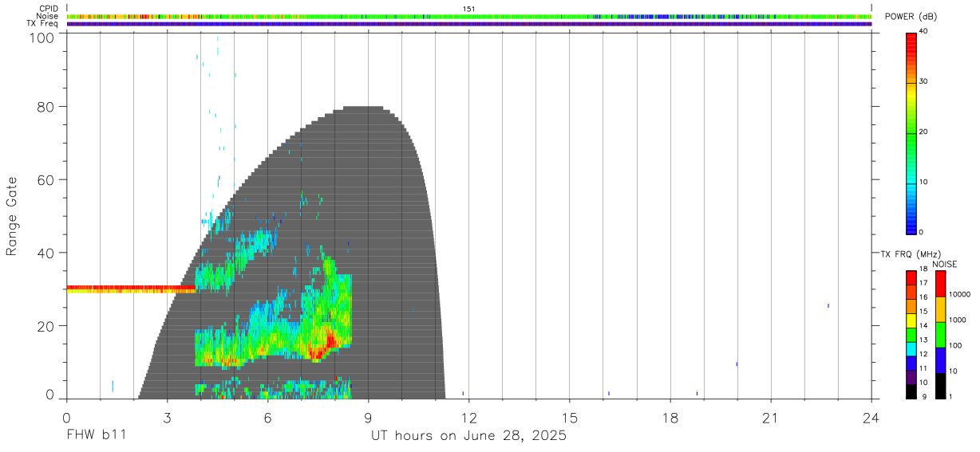Click the POWER (dB) legend title
Viewport: 980px width, 452px height.
(909, 17)
